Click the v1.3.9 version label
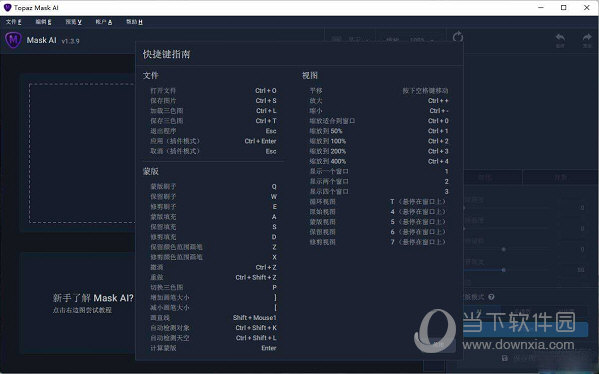 point(70,41)
